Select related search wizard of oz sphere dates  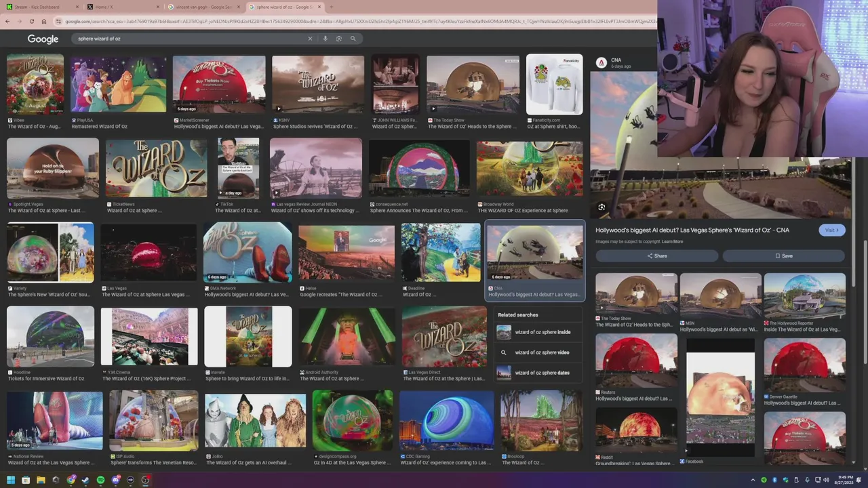click(539, 373)
